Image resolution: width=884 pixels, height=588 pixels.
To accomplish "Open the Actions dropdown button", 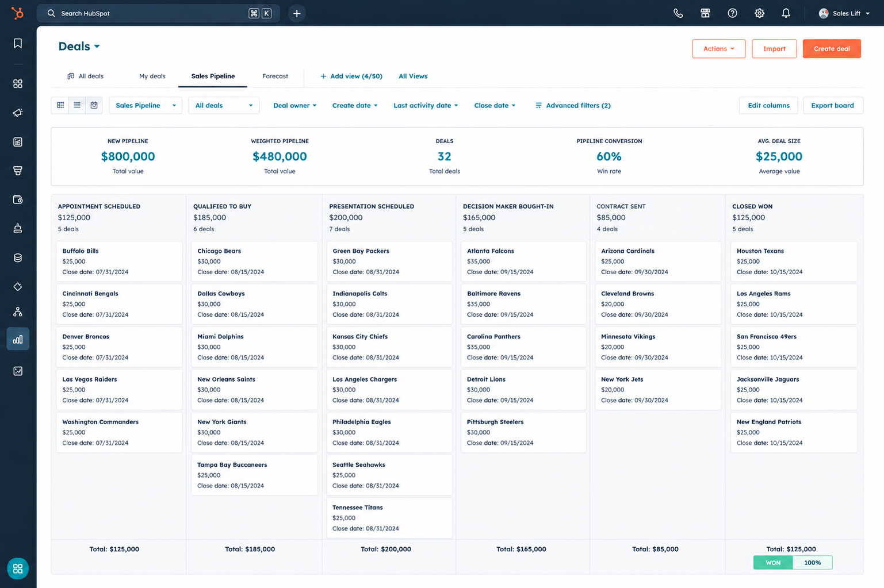I will [x=719, y=49].
